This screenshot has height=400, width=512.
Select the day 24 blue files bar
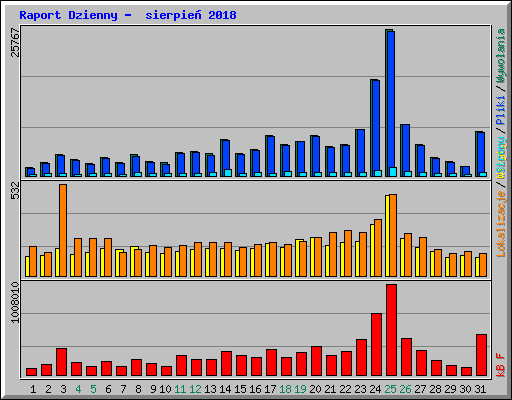point(376,128)
